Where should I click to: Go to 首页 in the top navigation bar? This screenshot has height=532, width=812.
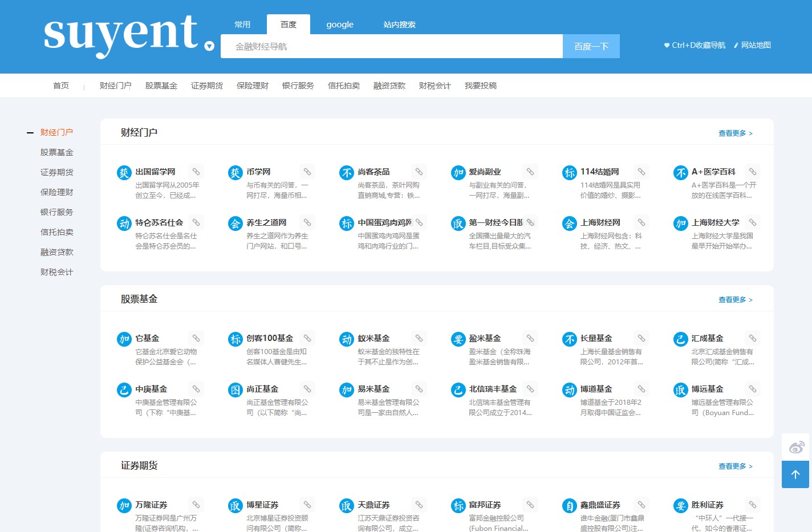[61, 86]
